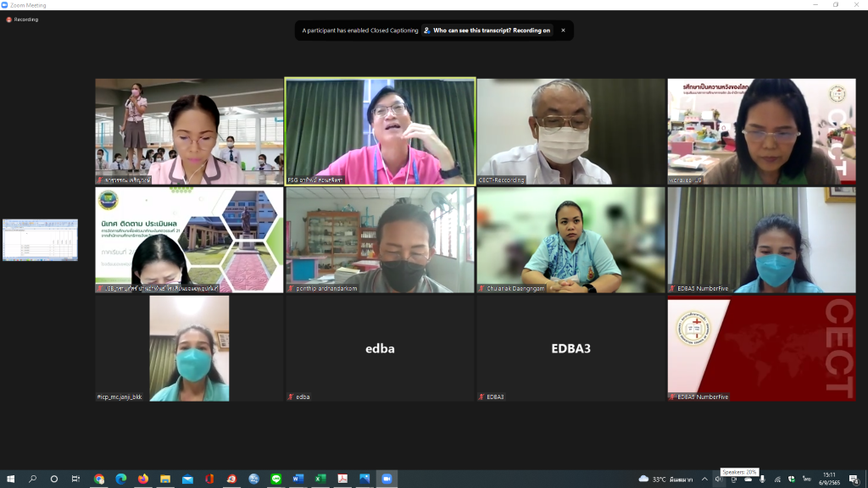Open the Photos app from the taskbar
The width and height of the screenshot is (868, 488).
tap(364, 479)
